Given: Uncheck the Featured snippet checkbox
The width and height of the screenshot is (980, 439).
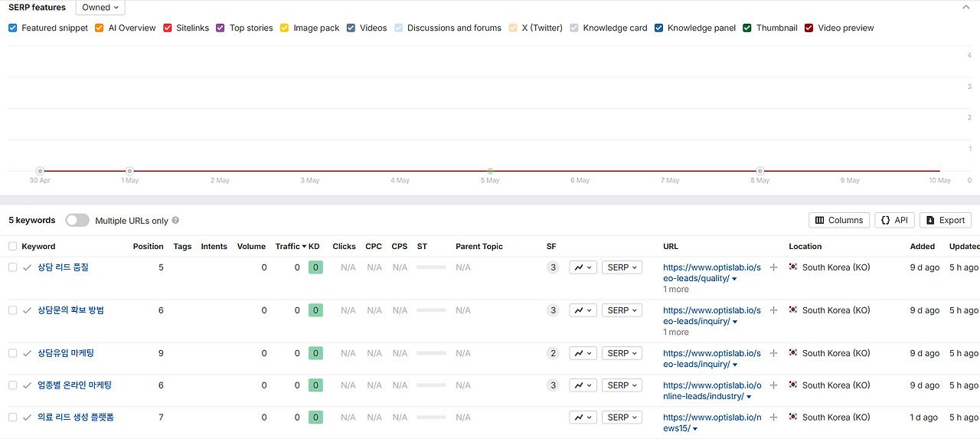Looking at the screenshot, I should 13,28.
